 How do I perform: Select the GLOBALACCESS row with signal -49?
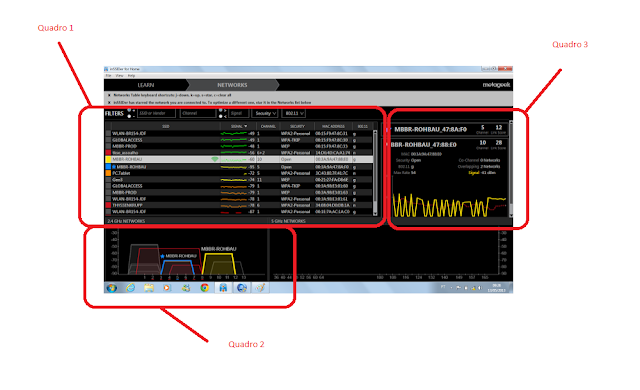239,140
